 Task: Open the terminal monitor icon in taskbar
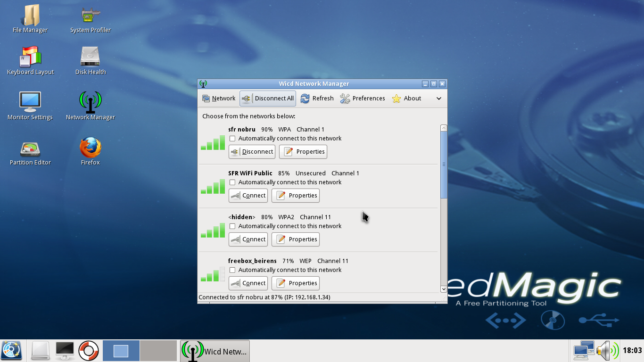coord(65,351)
